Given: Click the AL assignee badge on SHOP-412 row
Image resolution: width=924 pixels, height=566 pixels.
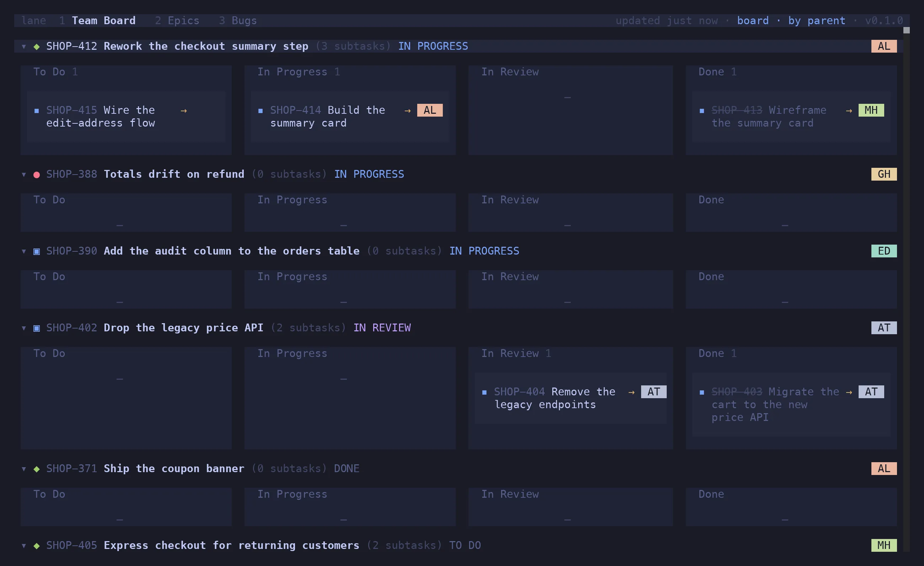Looking at the screenshot, I should click(x=884, y=46).
